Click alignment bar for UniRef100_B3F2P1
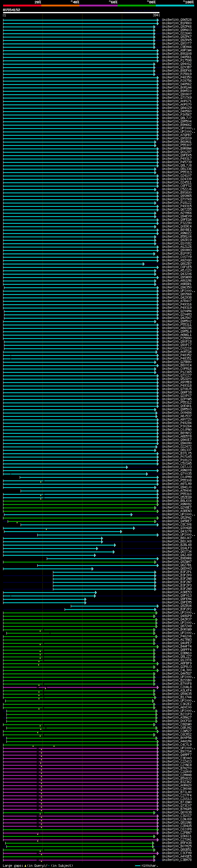Screen dimensions: 197x868 105,572
